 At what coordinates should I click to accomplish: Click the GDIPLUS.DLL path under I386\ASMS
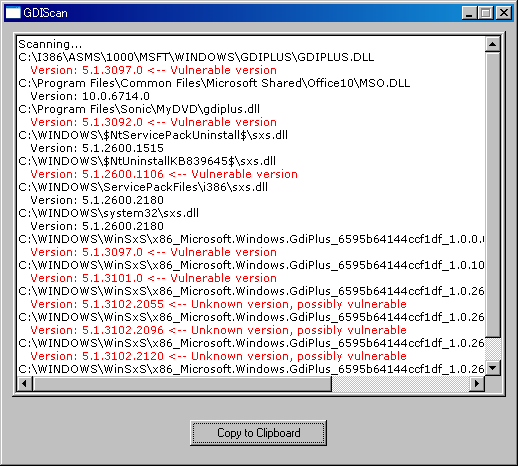196,57
